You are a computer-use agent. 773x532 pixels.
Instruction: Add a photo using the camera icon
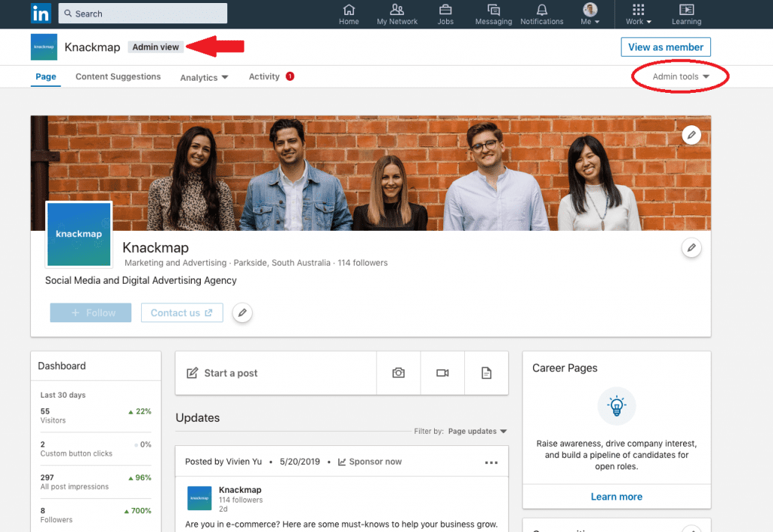click(399, 373)
